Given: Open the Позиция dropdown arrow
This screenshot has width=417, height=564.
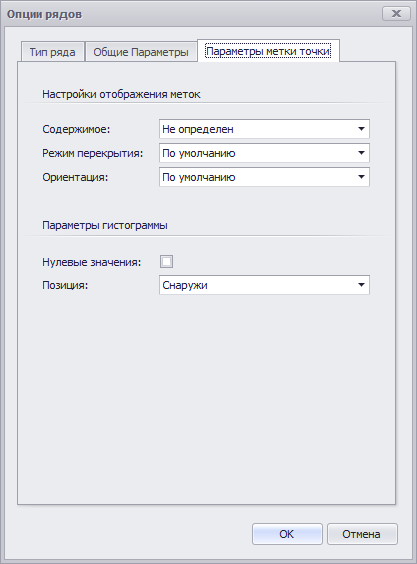Looking at the screenshot, I should tap(361, 285).
